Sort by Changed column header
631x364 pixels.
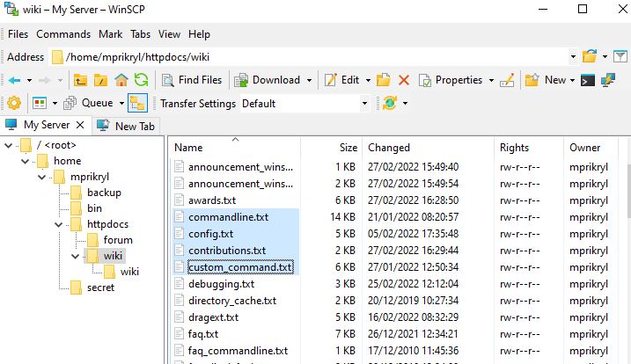pyautogui.click(x=429, y=148)
